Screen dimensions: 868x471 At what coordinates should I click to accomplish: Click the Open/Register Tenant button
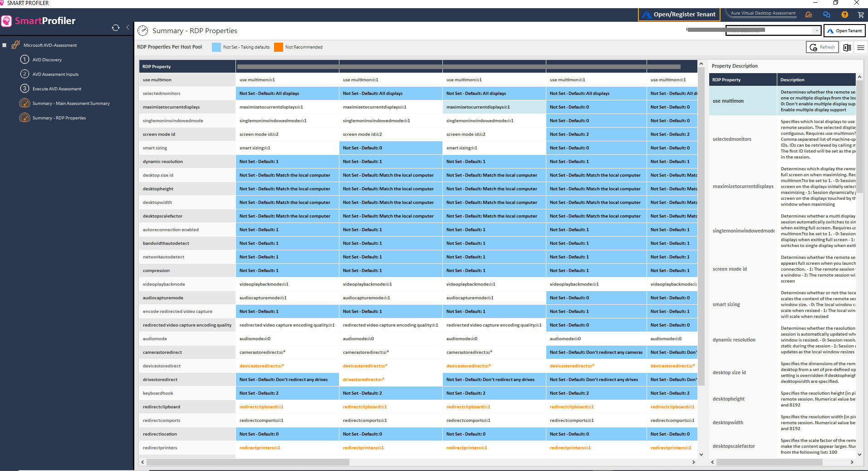pyautogui.click(x=679, y=15)
